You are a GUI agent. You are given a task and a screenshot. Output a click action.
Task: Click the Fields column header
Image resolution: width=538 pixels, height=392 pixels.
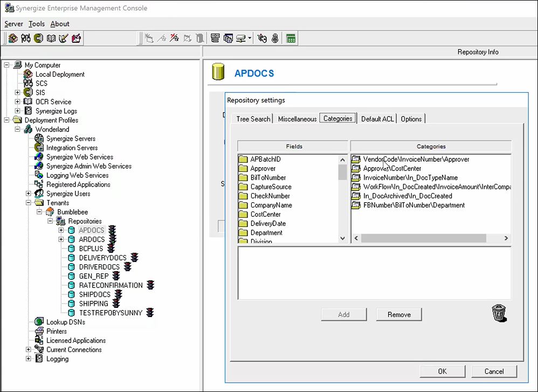[293, 146]
